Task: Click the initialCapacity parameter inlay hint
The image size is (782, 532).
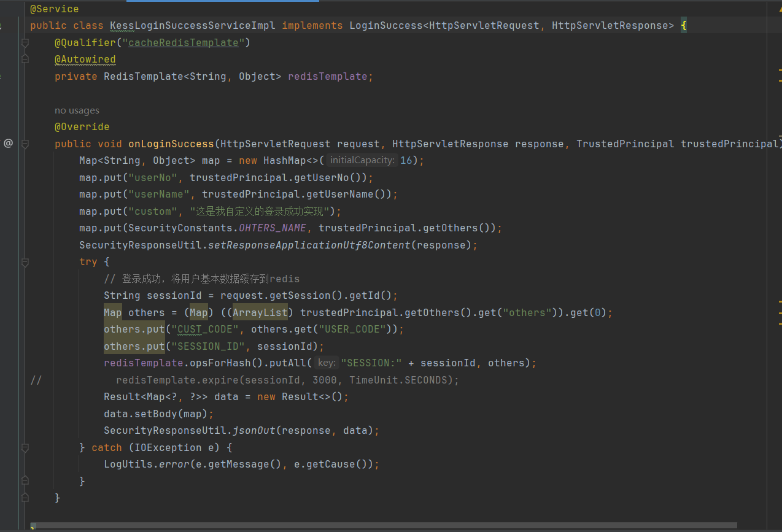Action: pos(362,161)
